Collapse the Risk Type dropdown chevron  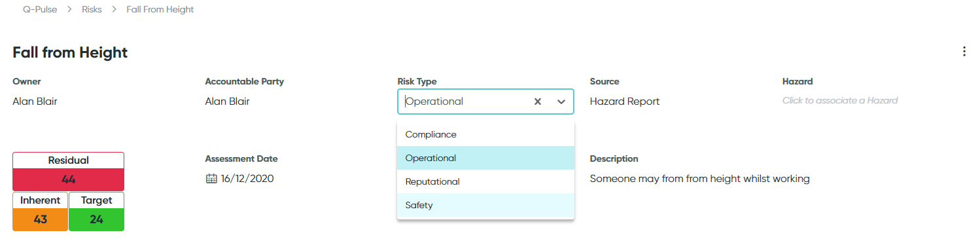pos(561,101)
